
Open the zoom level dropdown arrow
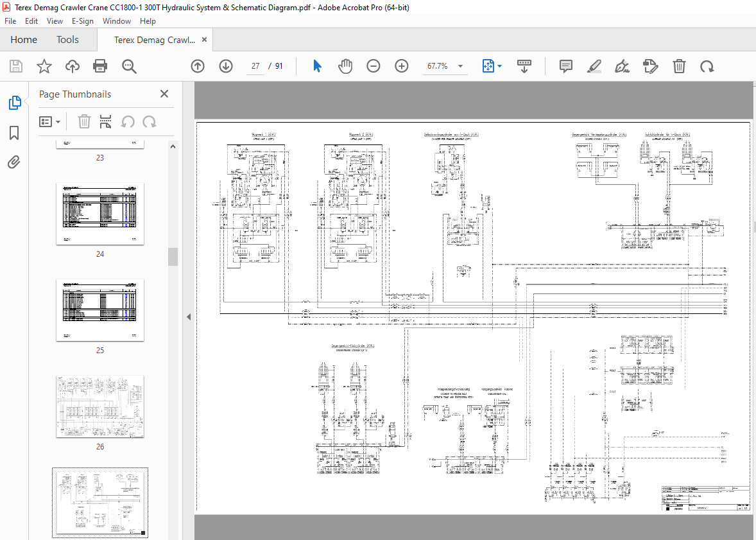point(460,66)
